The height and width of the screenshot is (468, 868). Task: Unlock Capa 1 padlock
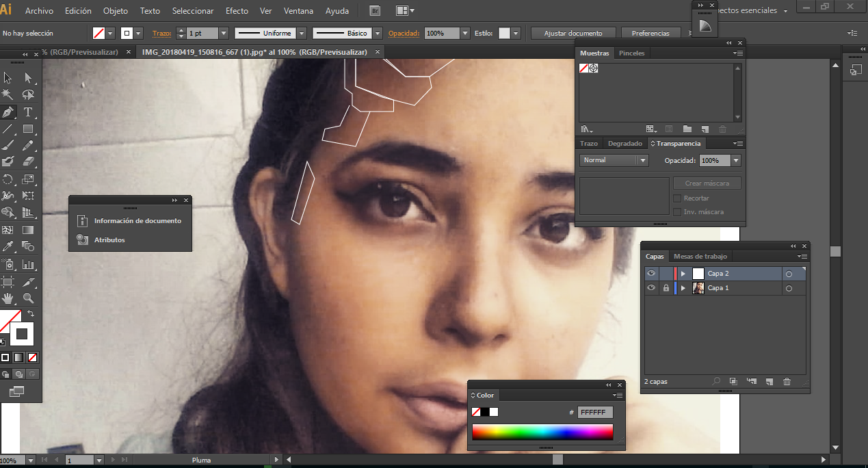point(666,288)
